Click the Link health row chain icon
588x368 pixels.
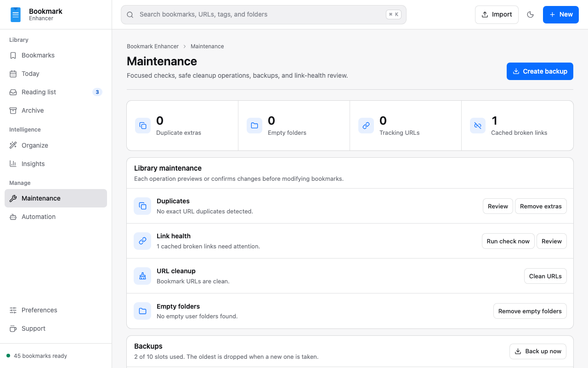[142, 241]
